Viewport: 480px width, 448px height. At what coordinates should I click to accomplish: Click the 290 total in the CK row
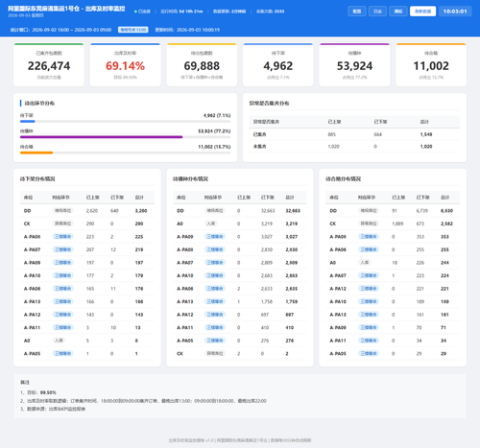click(x=139, y=224)
